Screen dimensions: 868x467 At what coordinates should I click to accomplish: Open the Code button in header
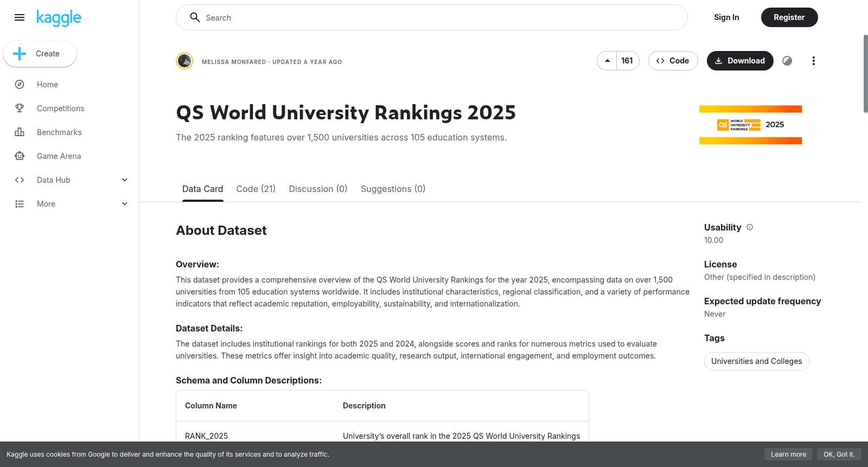(x=673, y=61)
